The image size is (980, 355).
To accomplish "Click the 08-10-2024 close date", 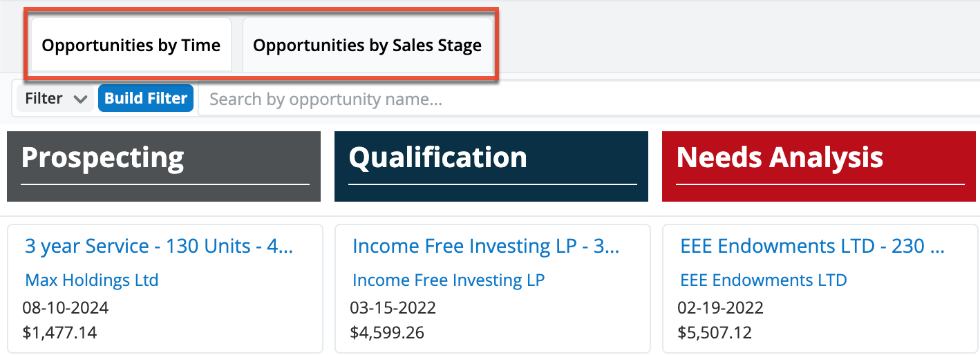I will pos(66,307).
